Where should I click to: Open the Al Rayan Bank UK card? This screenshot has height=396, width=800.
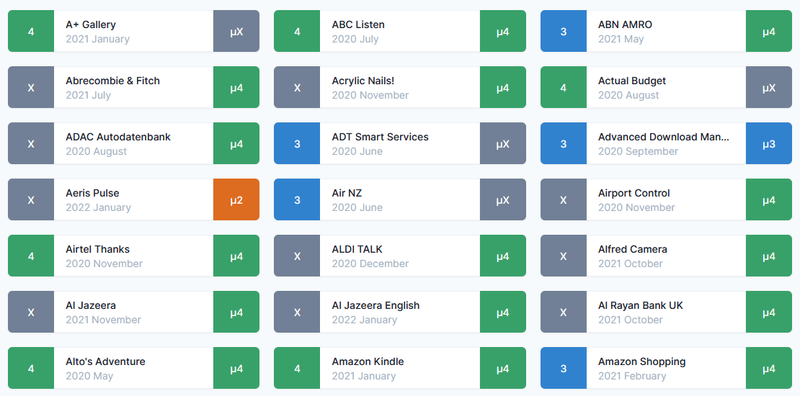666,312
